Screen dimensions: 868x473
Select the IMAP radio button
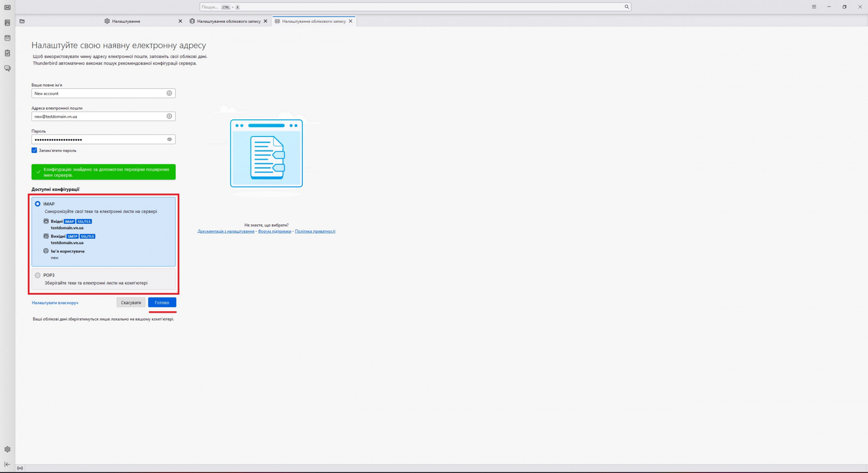tap(38, 204)
